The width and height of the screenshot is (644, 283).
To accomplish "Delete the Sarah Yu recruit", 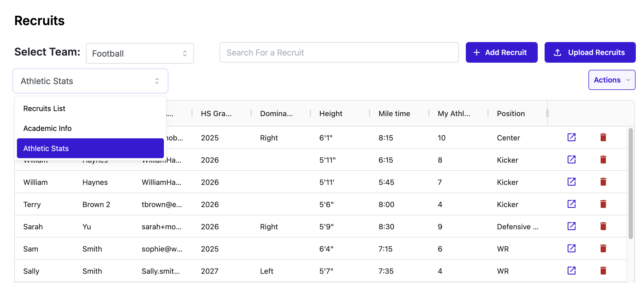I will click(603, 226).
